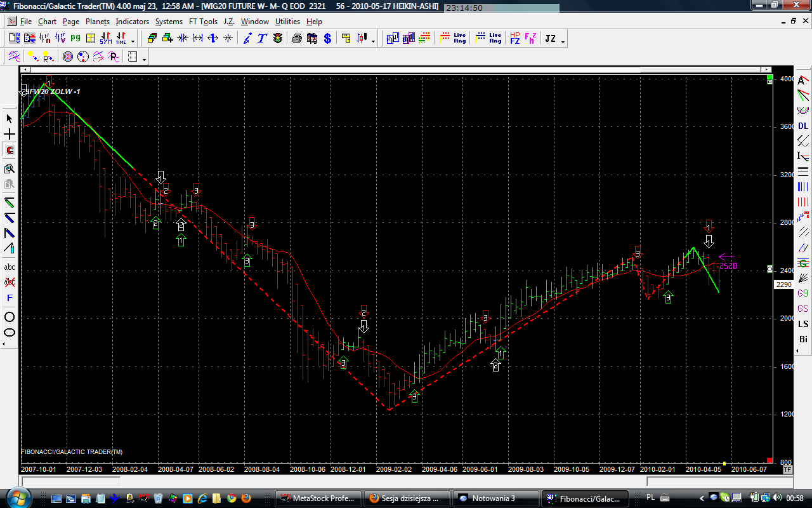The height and width of the screenshot is (508, 812).
Task: Click the blue dollar sign icon
Action: (x=327, y=38)
